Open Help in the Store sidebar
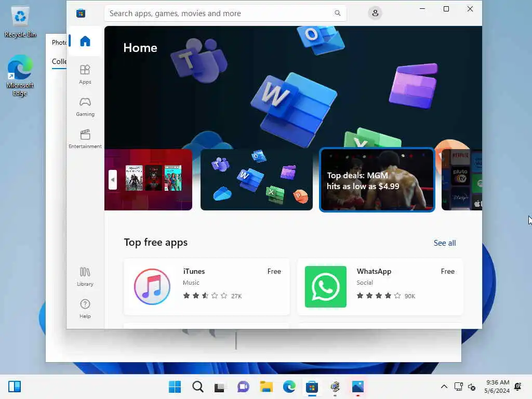This screenshot has width=532, height=399. (x=85, y=309)
